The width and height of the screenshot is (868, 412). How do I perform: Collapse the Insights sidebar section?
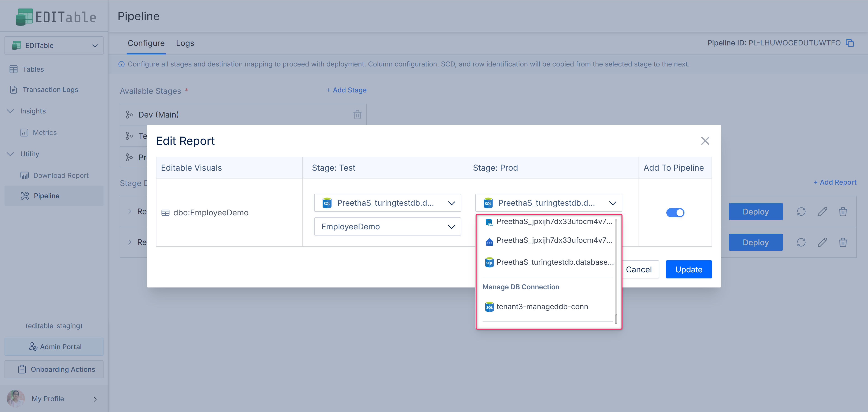pyautogui.click(x=10, y=111)
